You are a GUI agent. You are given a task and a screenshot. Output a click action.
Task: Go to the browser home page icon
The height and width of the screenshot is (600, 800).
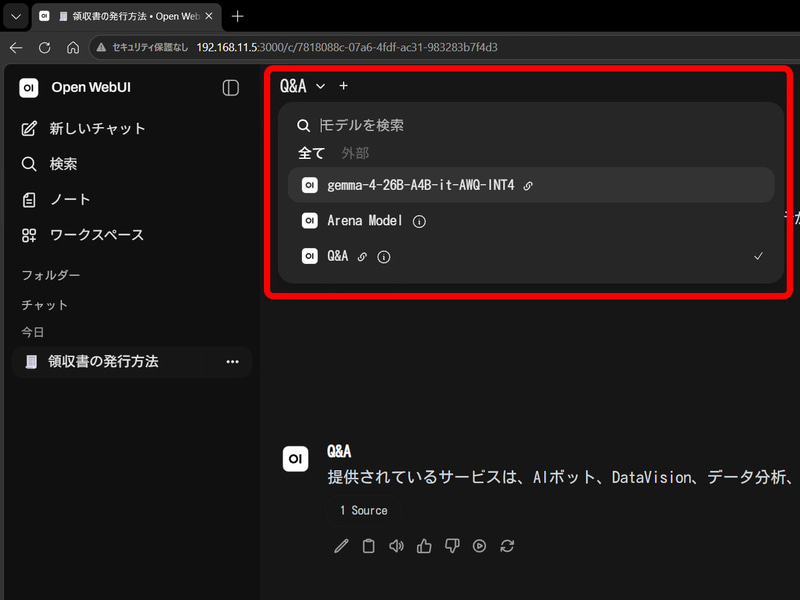pos(73,48)
